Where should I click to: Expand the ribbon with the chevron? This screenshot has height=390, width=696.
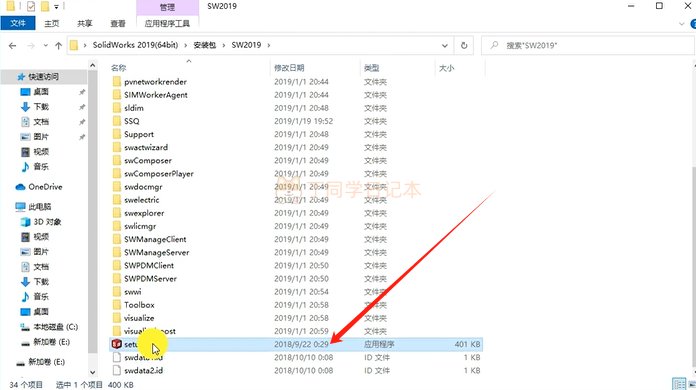coord(682,24)
